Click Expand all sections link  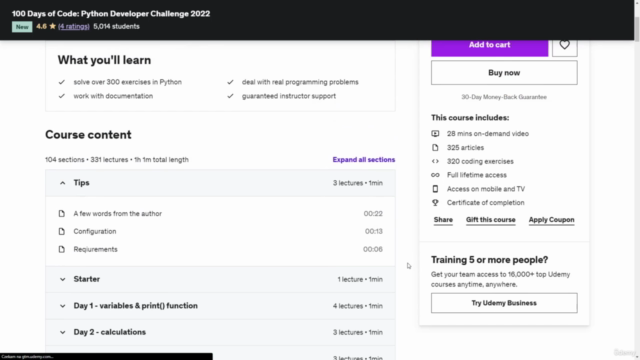click(x=364, y=160)
